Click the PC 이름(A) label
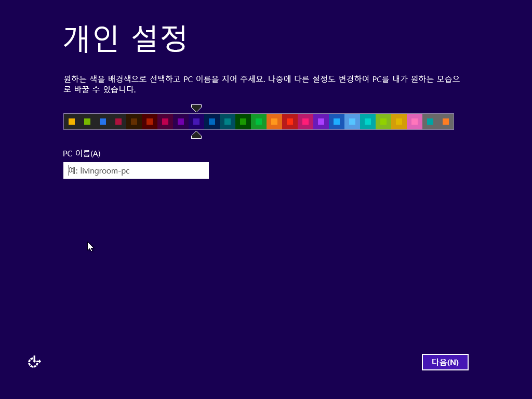This screenshot has height=399, width=532. pyautogui.click(x=82, y=153)
